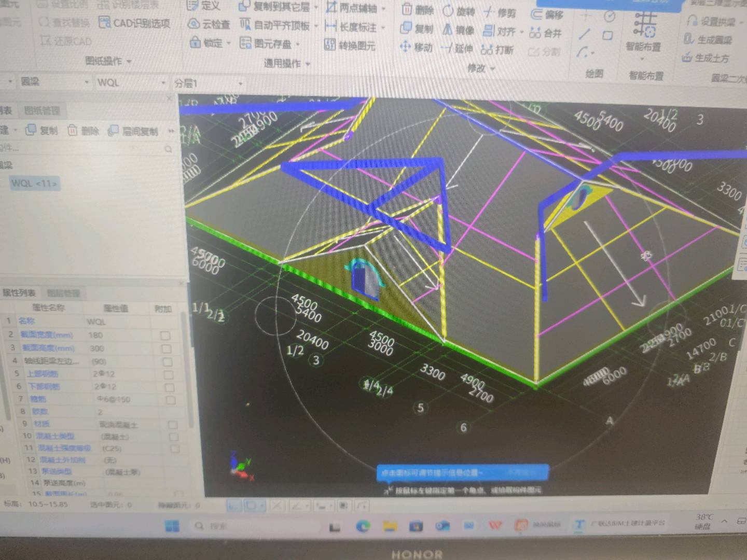The width and height of the screenshot is (747, 560).
Task: Open Windows Start menu on taskbar
Action: [172, 526]
